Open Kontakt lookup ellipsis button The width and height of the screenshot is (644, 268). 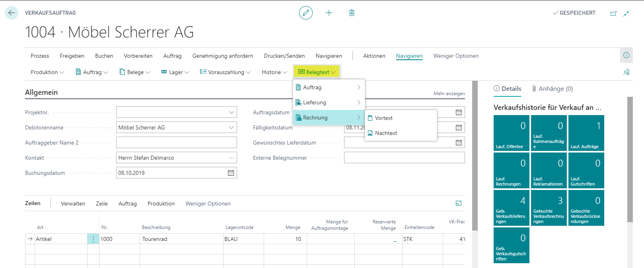coord(232,158)
